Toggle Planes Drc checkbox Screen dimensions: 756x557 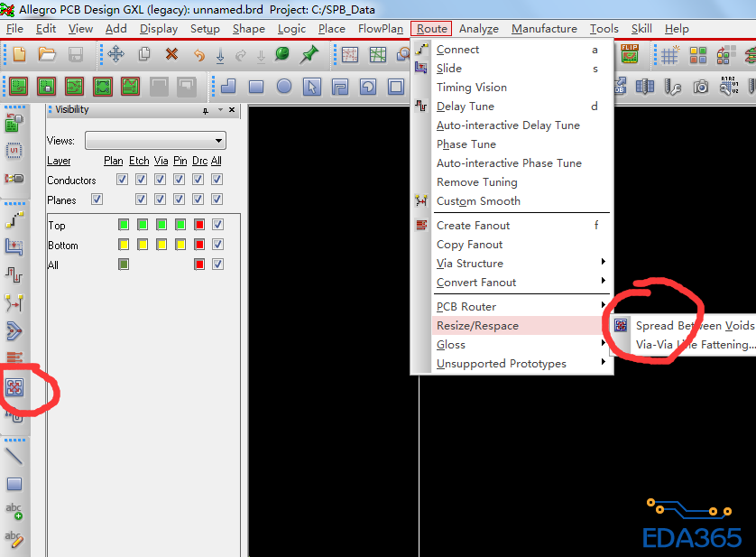pyautogui.click(x=198, y=199)
